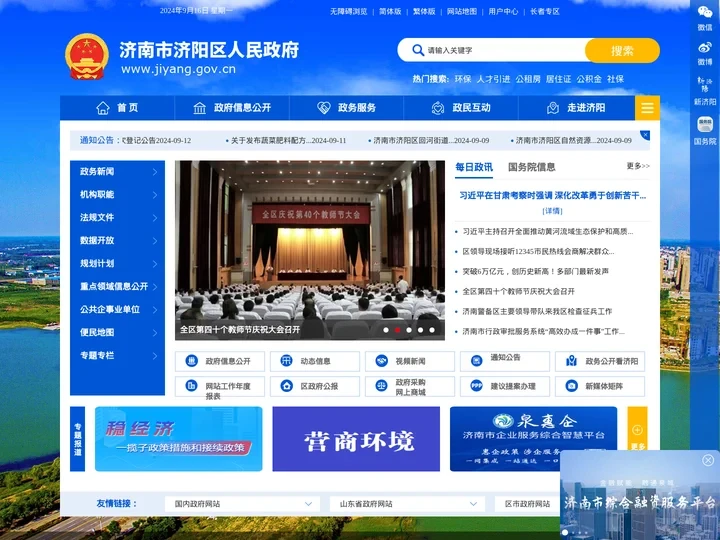Open the yellow hamburger menu icon
This screenshot has width=720, height=540.
[647, 108]
